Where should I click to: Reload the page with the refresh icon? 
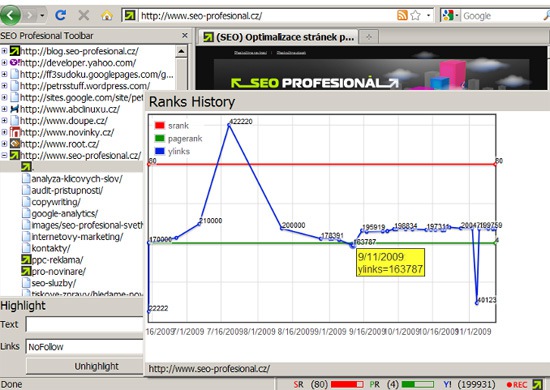click(x=61, y=15)
